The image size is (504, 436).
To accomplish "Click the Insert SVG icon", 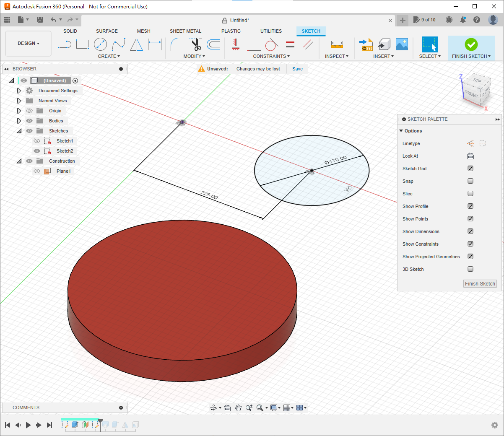I will [366, 44].
